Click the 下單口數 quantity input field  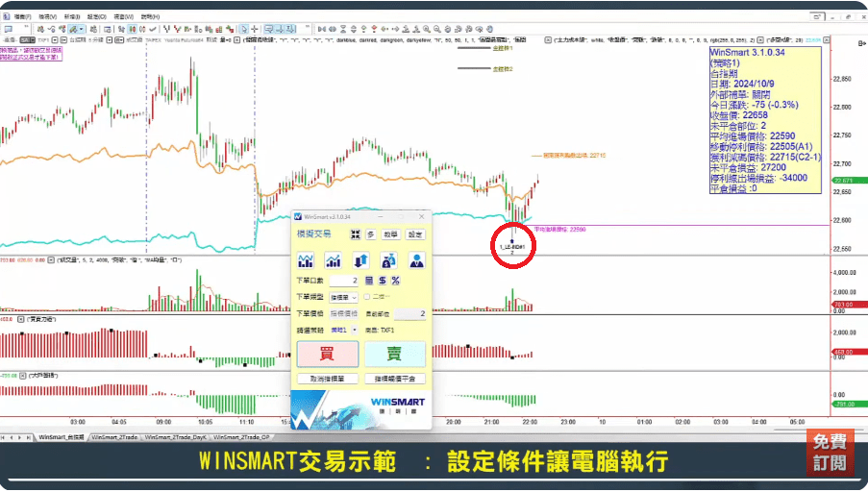pyautogui.click(x=344, y=281)
